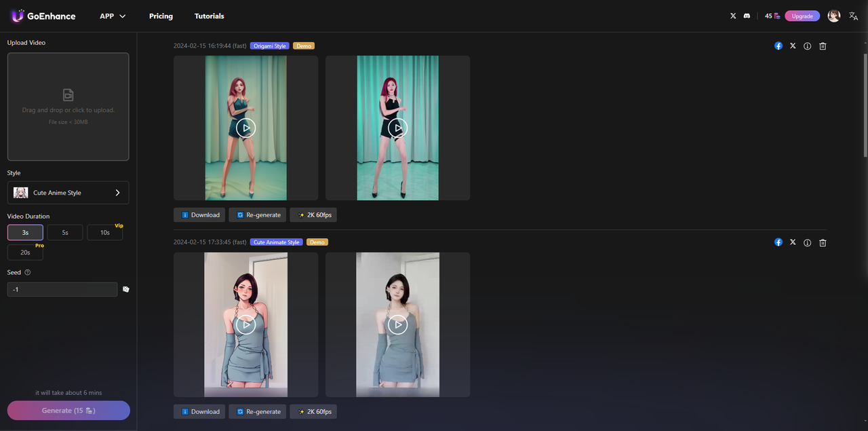
Task: Open the Tutorials page
Action: tap(209, 16)
